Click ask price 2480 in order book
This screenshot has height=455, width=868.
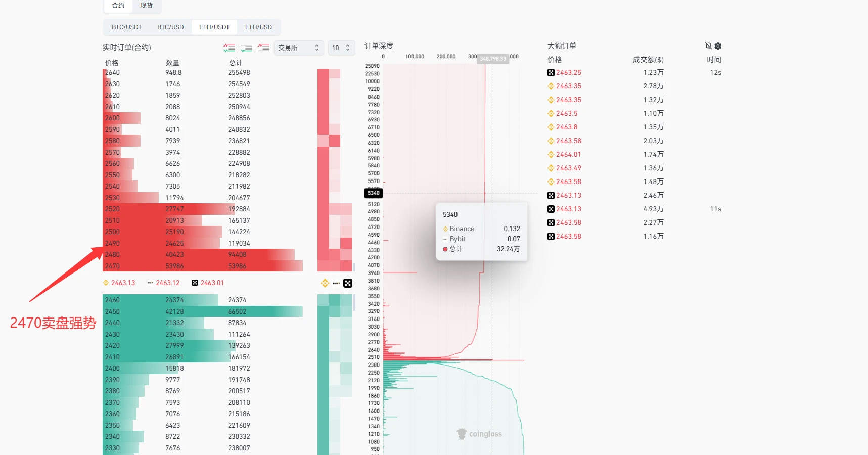click(112, 255)
